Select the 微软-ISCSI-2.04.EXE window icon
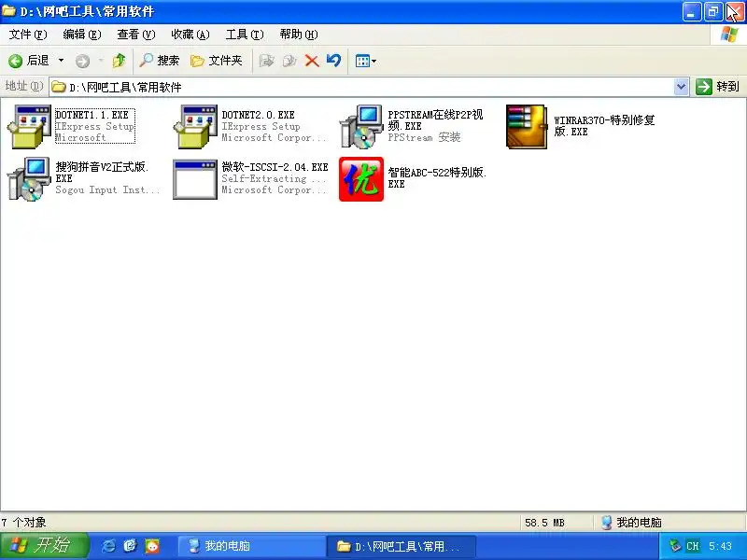This screenshot has width=747, height=560. 195,179
